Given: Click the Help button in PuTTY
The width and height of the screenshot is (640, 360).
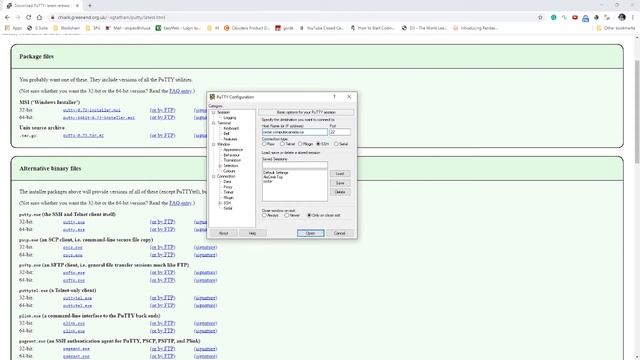Looking at the screenshot, I should coord(252,233).
